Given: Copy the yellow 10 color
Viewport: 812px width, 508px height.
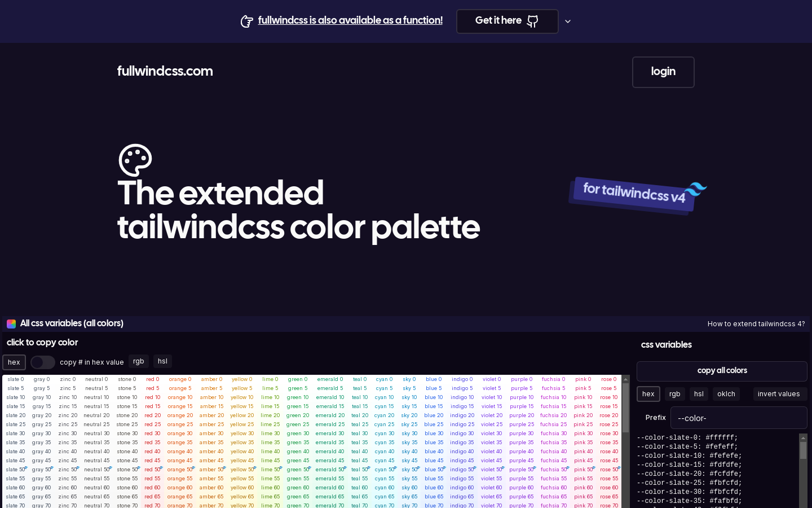Looking at the screenshot, I should [x=242, y=397].
